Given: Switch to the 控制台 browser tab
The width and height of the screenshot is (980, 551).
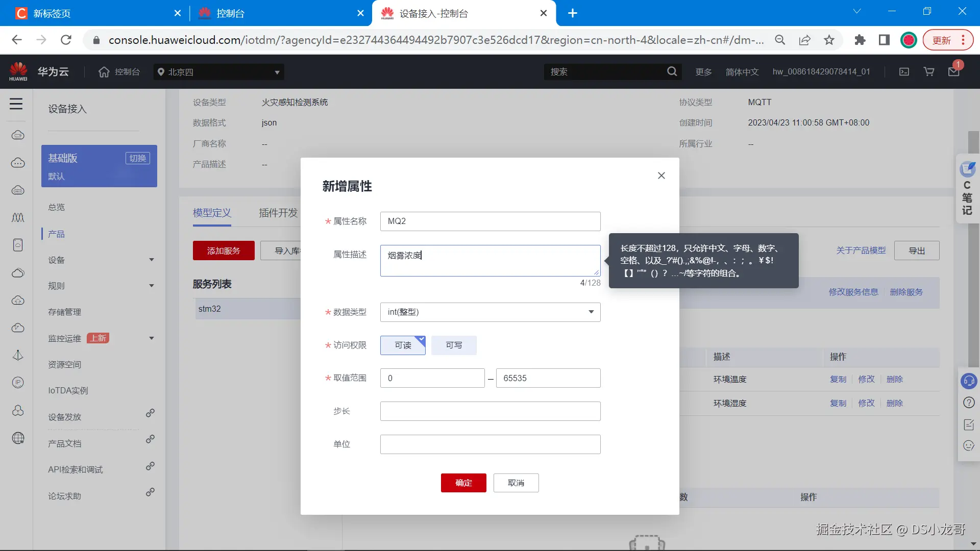Looking at the screenshot, I should 231,13.
